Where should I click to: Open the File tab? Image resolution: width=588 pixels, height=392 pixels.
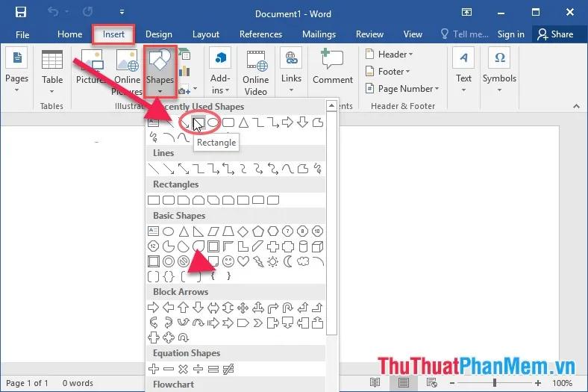(x=22, y=34)
